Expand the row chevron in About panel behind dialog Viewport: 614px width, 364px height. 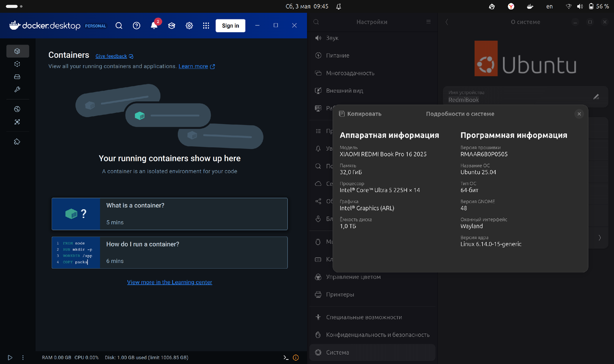pyautogui.click(x=599, y=237)
